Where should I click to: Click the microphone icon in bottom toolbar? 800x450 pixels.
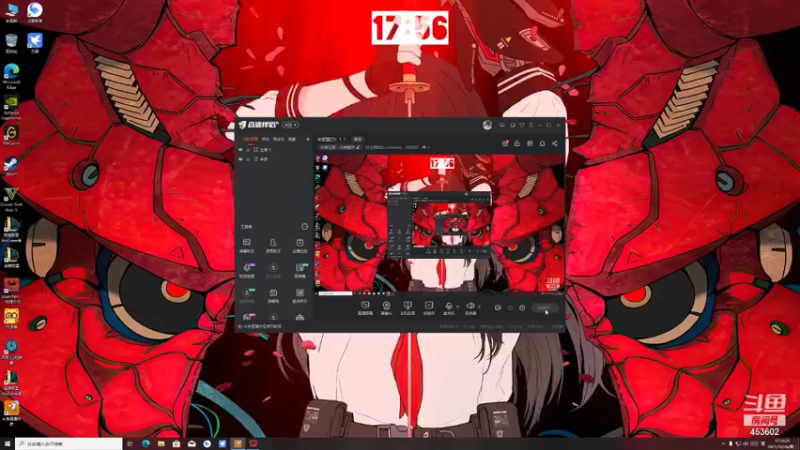pos(449,307)
